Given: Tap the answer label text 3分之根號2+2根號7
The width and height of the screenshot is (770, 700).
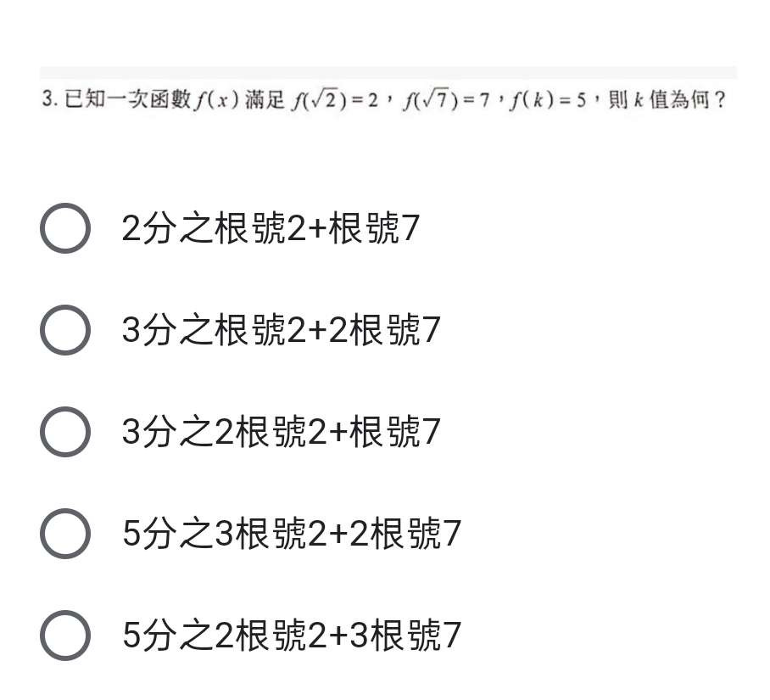Looking at the screenshot, I should click(281, 329).
